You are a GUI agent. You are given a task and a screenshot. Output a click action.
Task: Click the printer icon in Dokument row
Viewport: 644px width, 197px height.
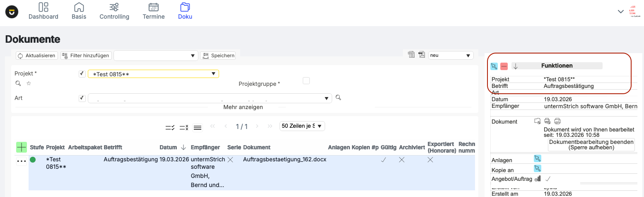(557, 121)
